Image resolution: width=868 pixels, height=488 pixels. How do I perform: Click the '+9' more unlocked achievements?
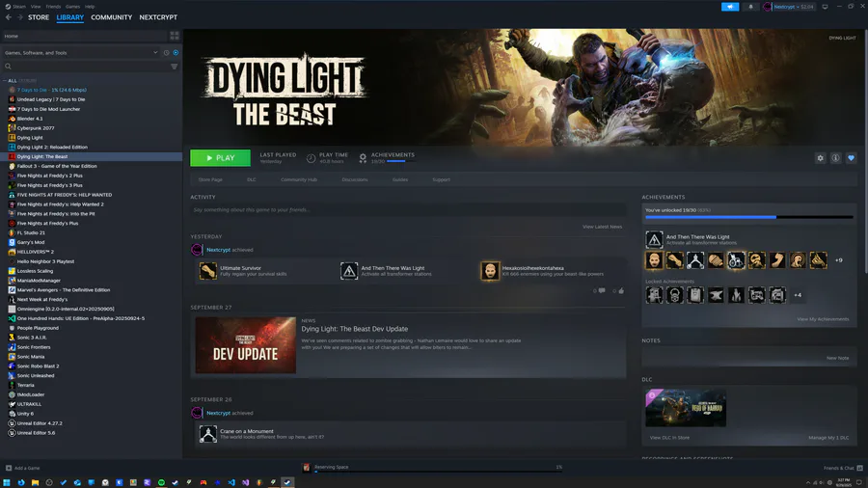[x=839, y=260]
